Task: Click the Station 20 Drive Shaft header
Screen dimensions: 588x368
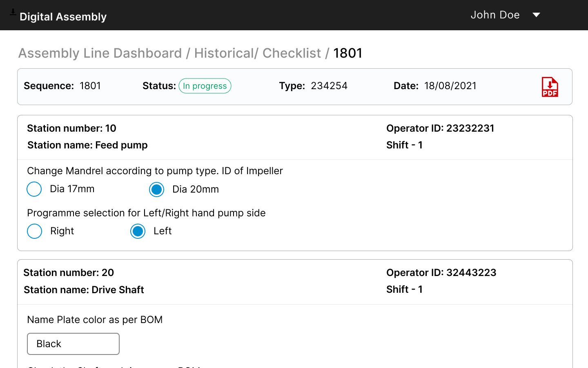Action: coord(84,289)
